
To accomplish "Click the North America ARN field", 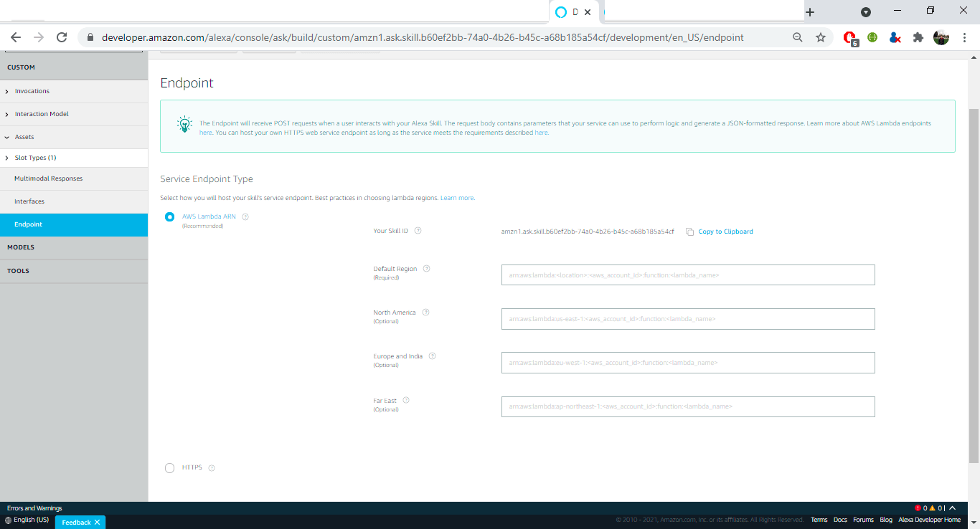I will 688,319.
